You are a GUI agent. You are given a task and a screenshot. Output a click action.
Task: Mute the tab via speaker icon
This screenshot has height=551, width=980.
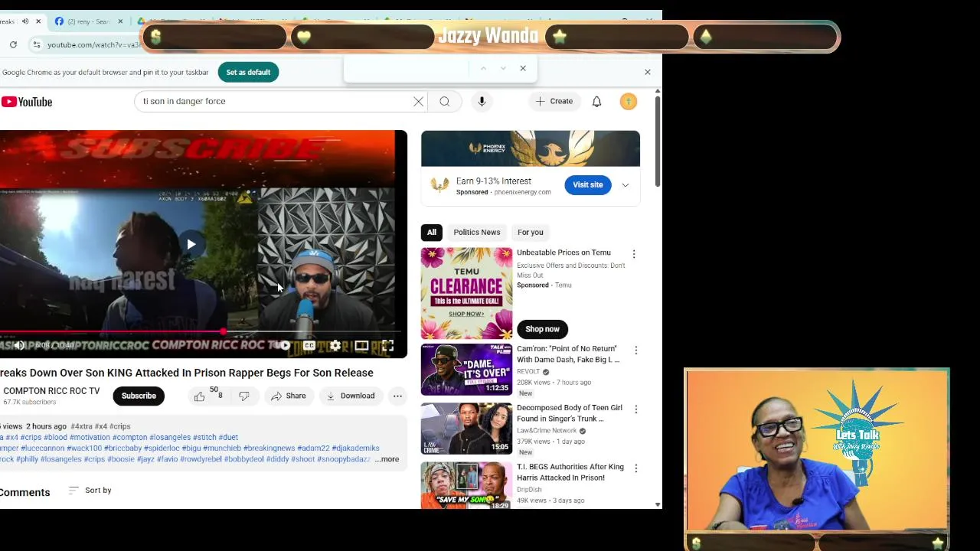25,21
